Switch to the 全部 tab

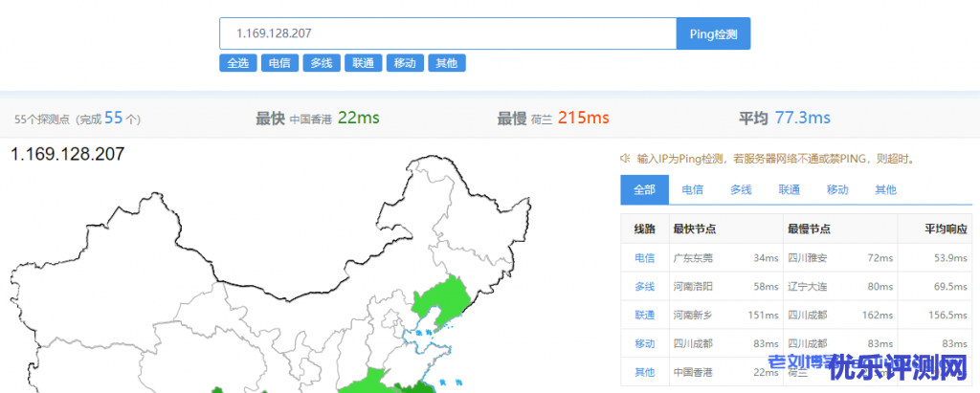(644, 190)
